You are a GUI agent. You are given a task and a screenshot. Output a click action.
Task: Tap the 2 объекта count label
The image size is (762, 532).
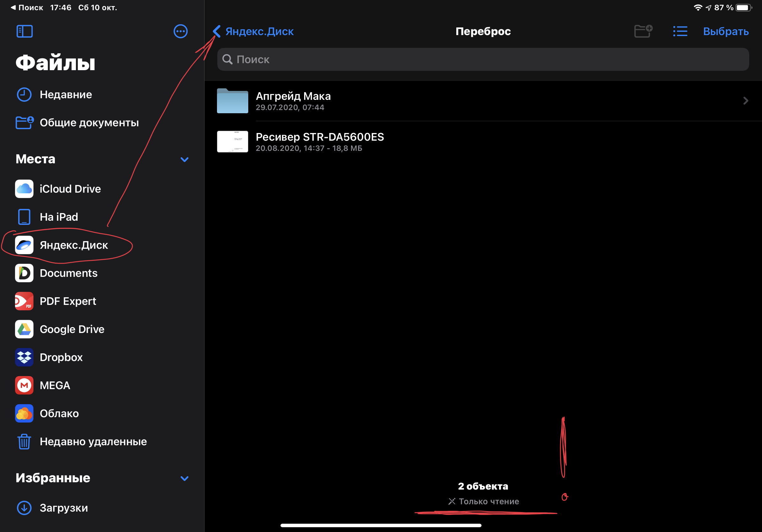pos(483,486)
